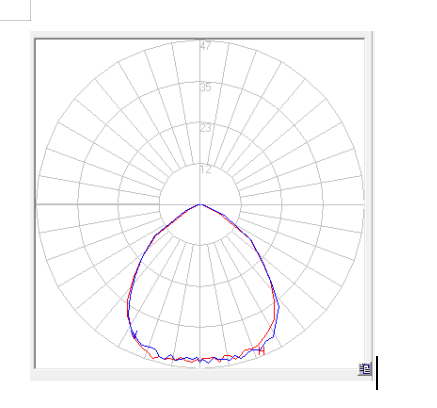
Task: Click the empty box at top-left corner
Action: 15,10
